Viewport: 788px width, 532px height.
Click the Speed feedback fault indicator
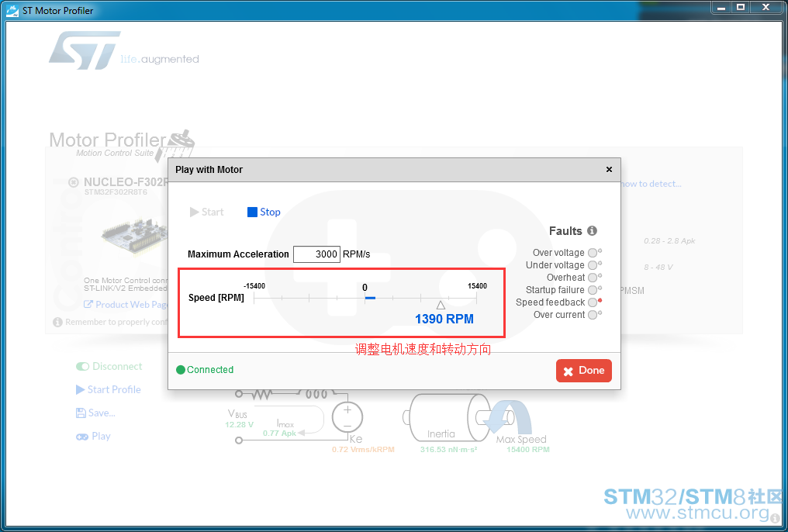(x=593, y=302)
